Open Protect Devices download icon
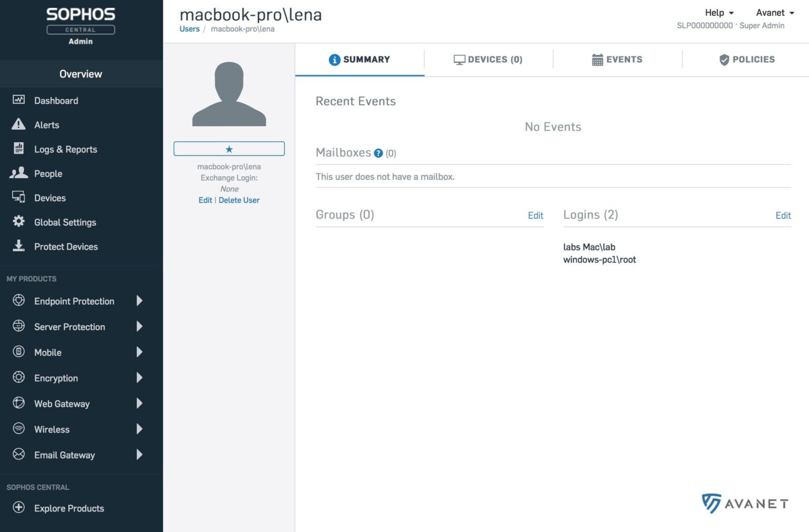This screenshot has height=532, width=809. coord(18,247)
